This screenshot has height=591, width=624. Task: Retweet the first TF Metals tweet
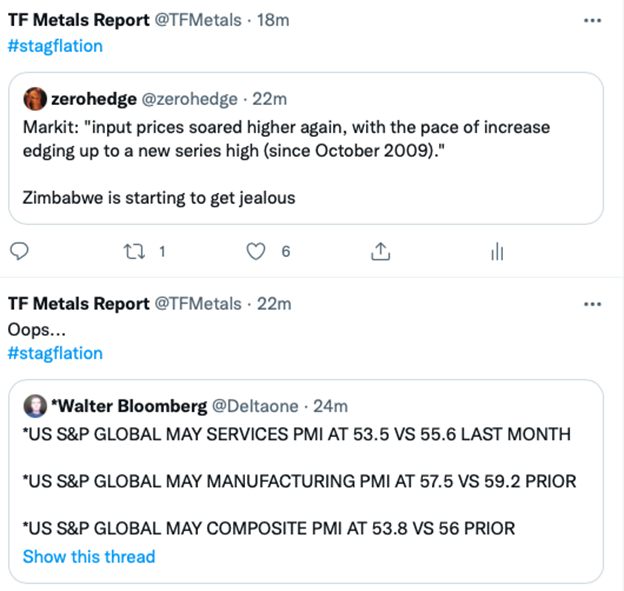tap(134, 252)
